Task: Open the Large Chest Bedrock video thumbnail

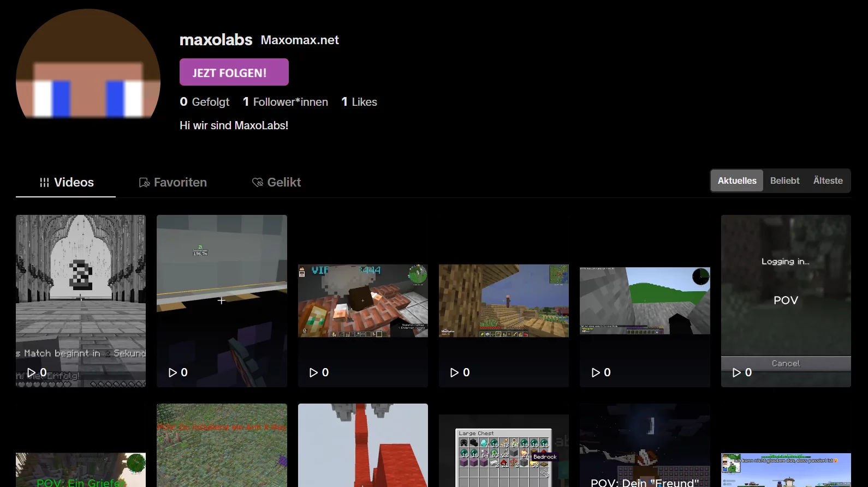Action: point(503,453)
